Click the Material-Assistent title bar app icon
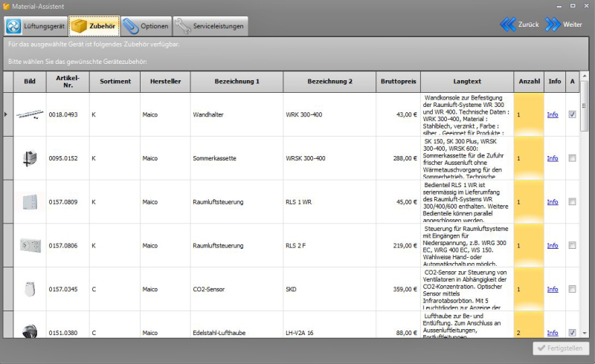 [x=6, y=7]
